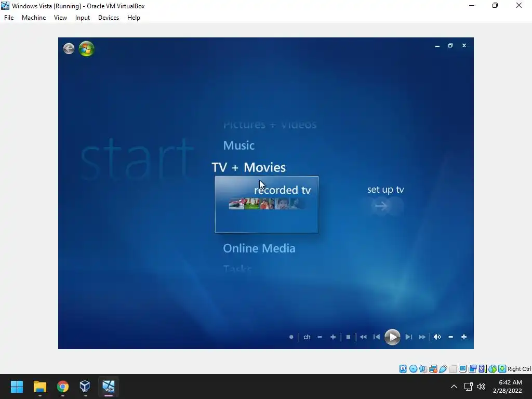Open VirtualBox Devices menu
Viewport: 532px width, 399px height.
109,18
